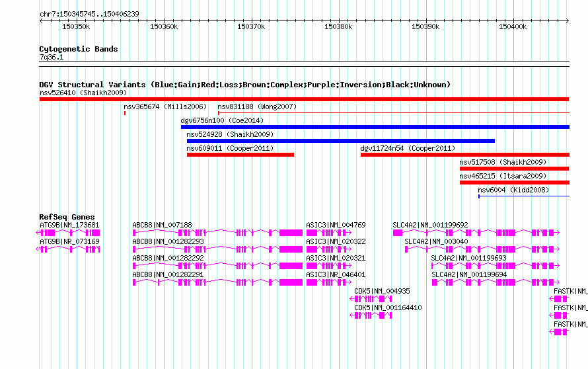Click the ASIC3|NR_046401 transcript label

336,274
